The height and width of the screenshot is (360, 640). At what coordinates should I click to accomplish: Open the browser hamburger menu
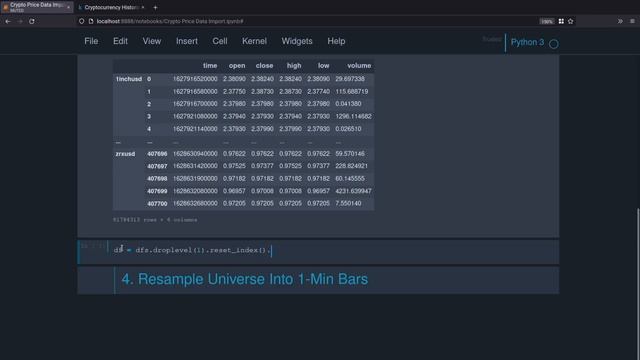click(x=632, y=21)
